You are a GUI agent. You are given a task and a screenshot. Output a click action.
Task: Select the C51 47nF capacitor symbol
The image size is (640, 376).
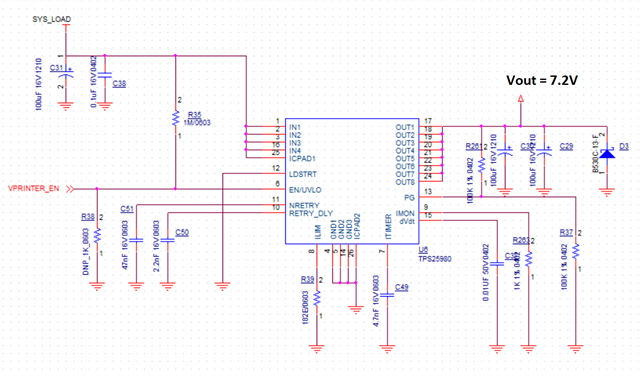[x=136, y=240]
